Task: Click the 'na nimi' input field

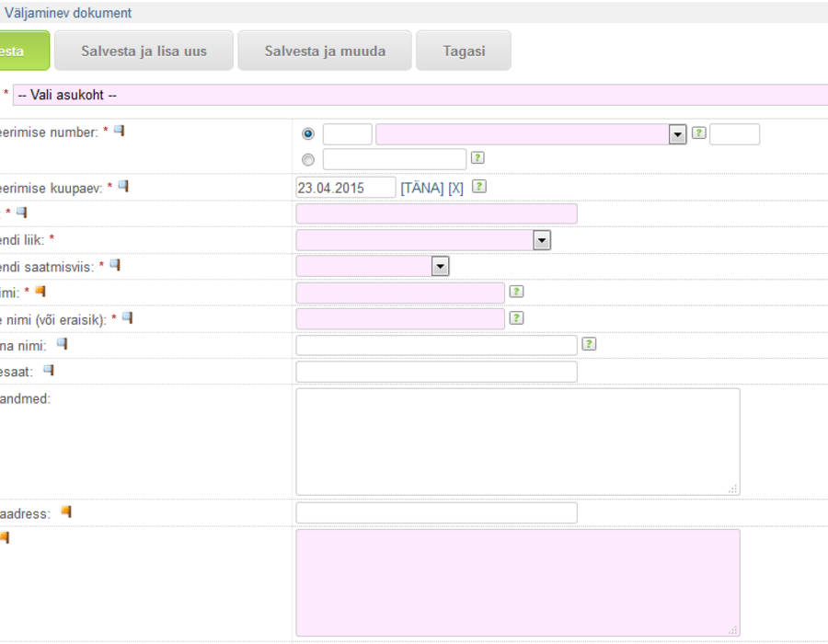Action: pyautogui.click(x=437, y=345)
